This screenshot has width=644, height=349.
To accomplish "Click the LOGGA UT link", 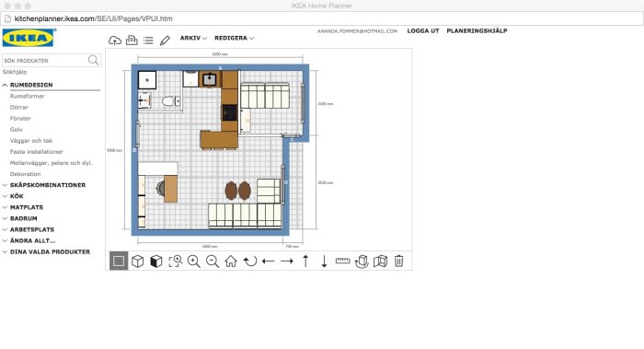I will [423, 30].
